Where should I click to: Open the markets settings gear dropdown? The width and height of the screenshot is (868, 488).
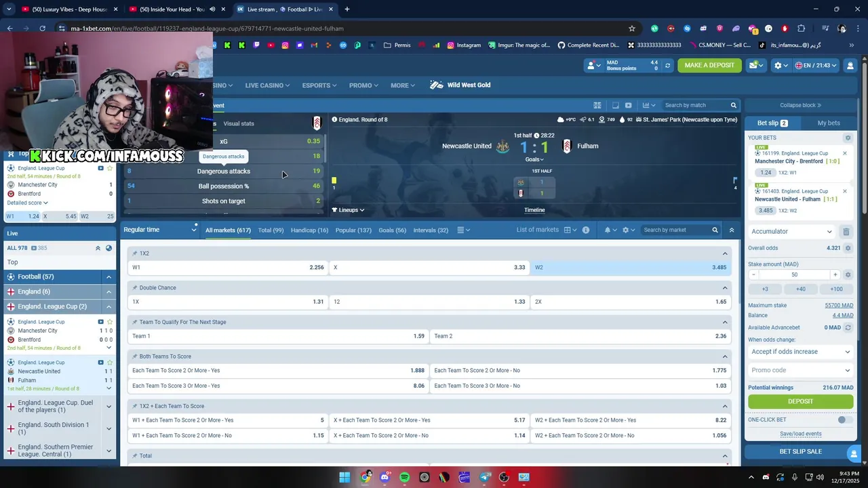tap(629, 230)
